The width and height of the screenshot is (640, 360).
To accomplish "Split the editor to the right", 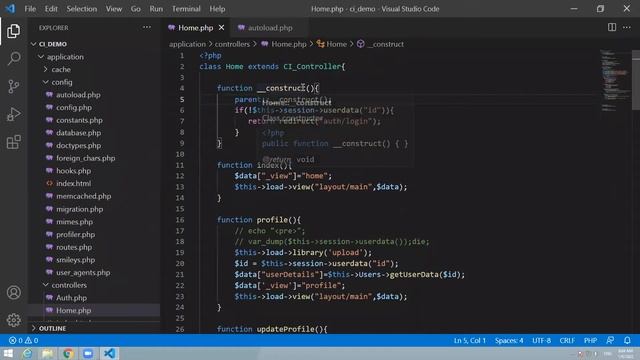I will coord(611,27).
